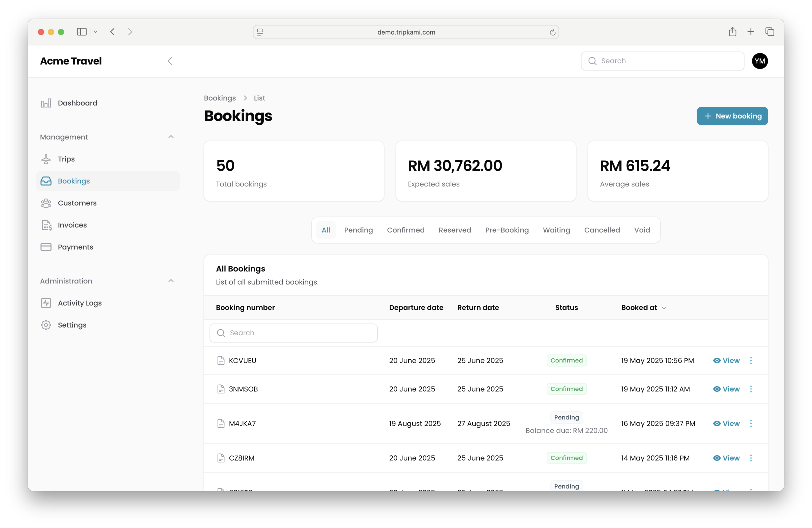Viewport: 812px width, 528px height.
Task: Open Settings via the gear icon
Action: tap(46, 325)
